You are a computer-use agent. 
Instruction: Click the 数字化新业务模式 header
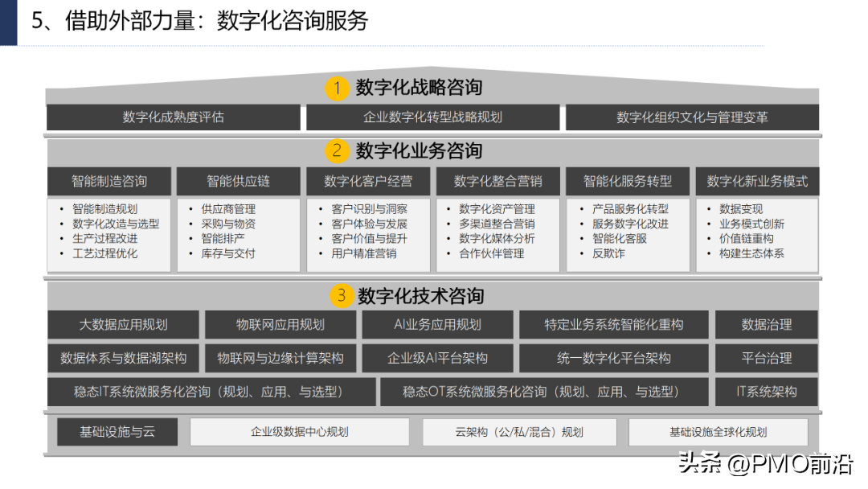pos(757,181)
